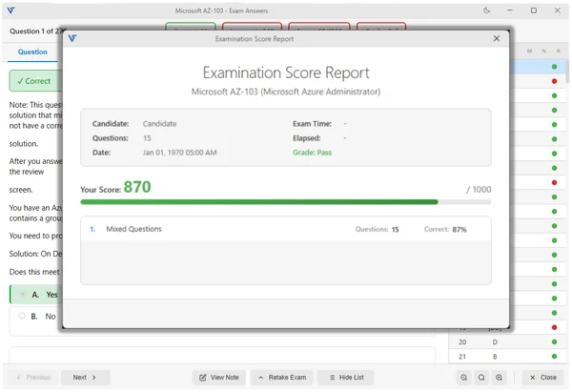The image size is (572, 392).
Task: Click the green Correct badge
Action: point(36,81)
